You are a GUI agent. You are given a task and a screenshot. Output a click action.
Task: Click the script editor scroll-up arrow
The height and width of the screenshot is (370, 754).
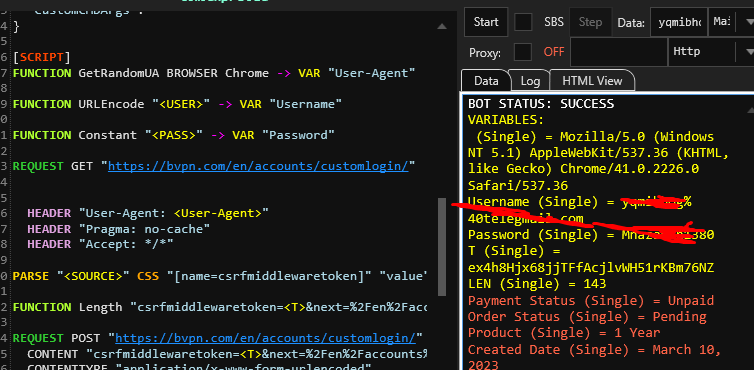tap(441, 26)
